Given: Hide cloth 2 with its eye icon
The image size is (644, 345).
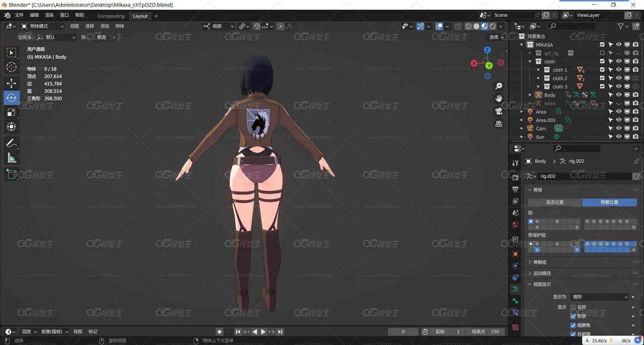Looking at the screenshot, I should (x=619, y=78).
